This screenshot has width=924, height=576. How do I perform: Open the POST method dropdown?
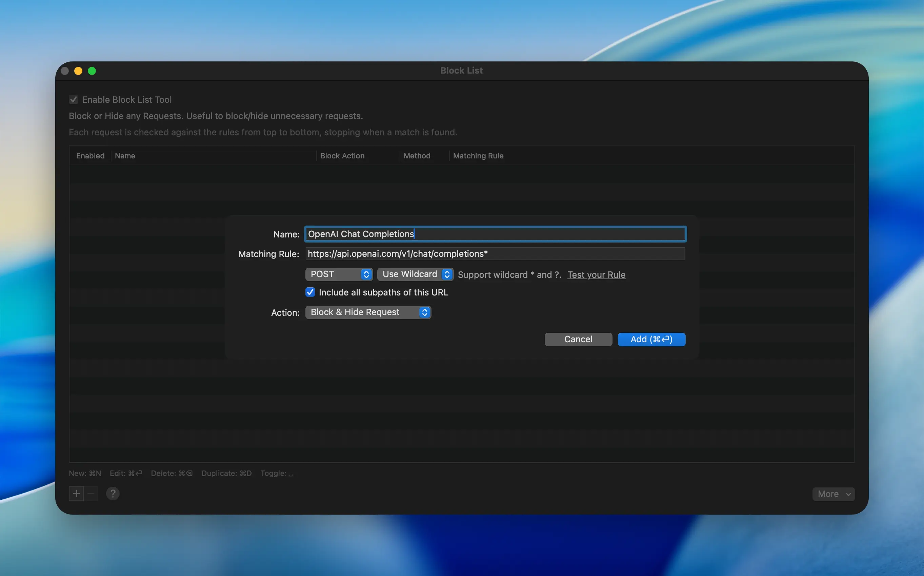click(x=339, y=274)
